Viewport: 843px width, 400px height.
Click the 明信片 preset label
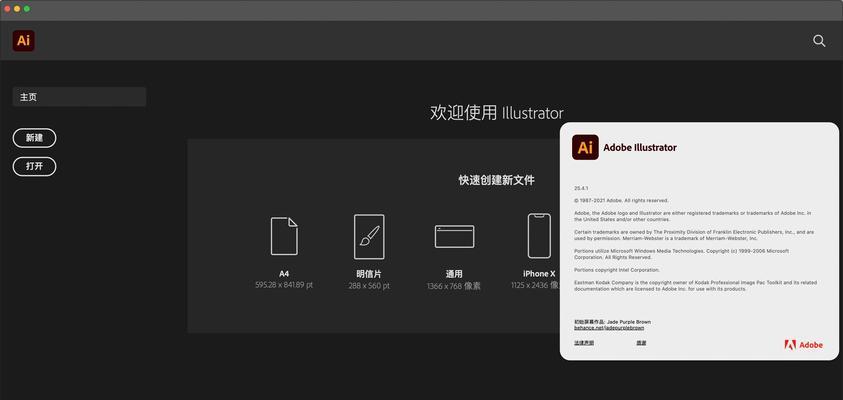point(369,274)
